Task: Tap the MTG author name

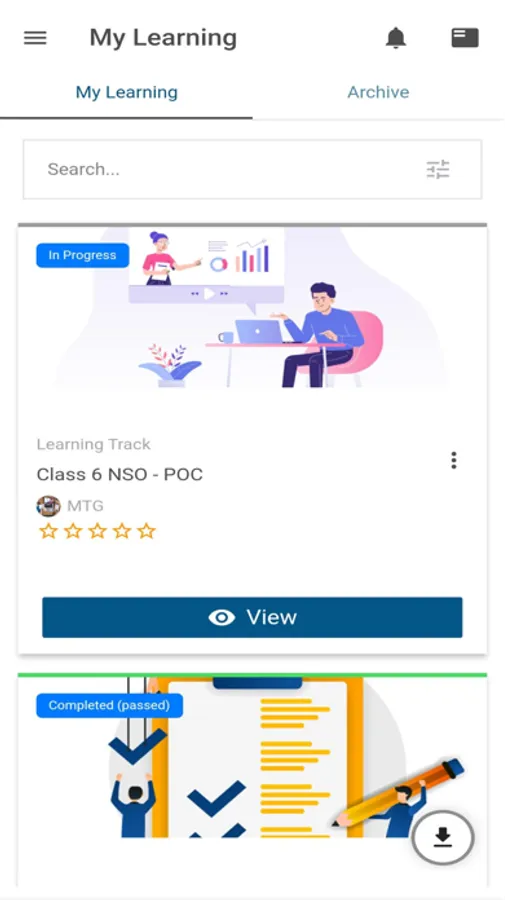Action: point(86,506)
